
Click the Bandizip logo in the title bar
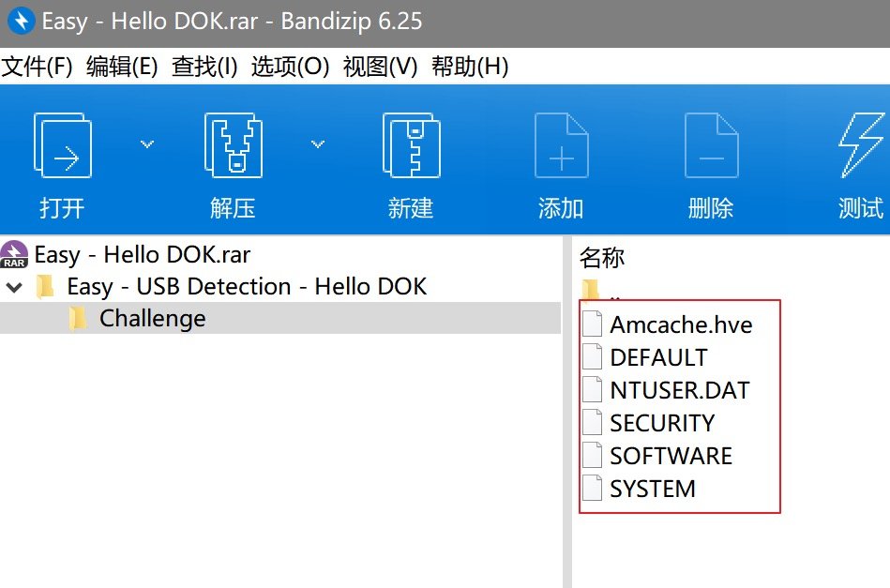pyautogui.click(x=19, y=20)
